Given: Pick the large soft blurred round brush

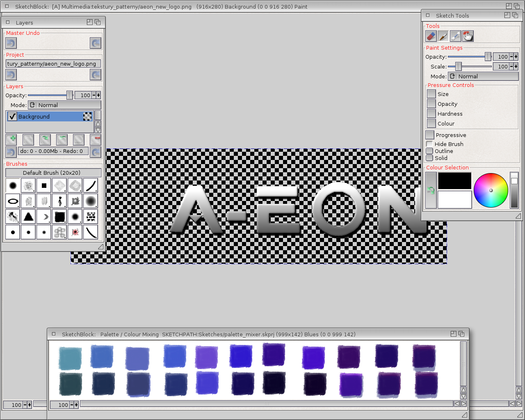Looking at the screenshot, I should coord(91,201).
